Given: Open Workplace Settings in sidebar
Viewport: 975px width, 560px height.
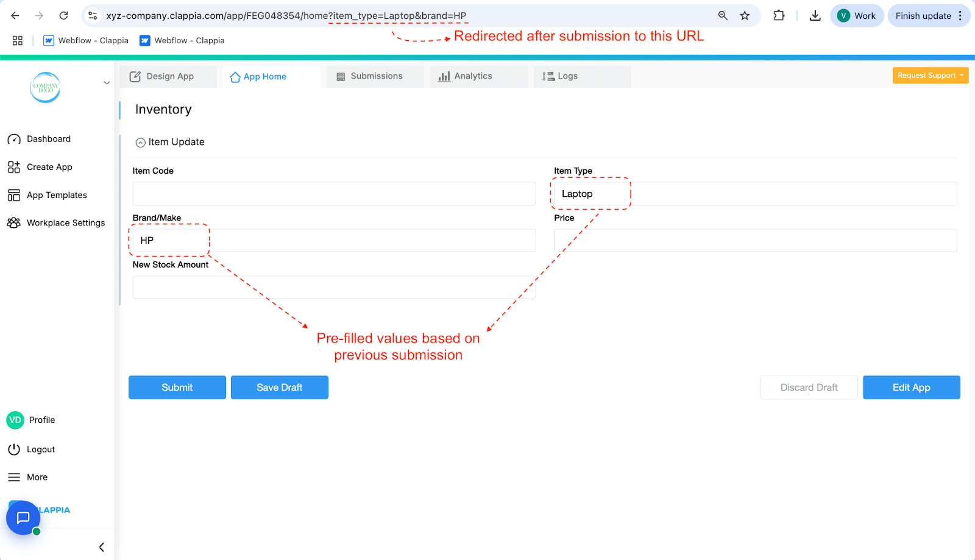Looking at the screenshot, I should pyautogui.click(x=66, y=223).
